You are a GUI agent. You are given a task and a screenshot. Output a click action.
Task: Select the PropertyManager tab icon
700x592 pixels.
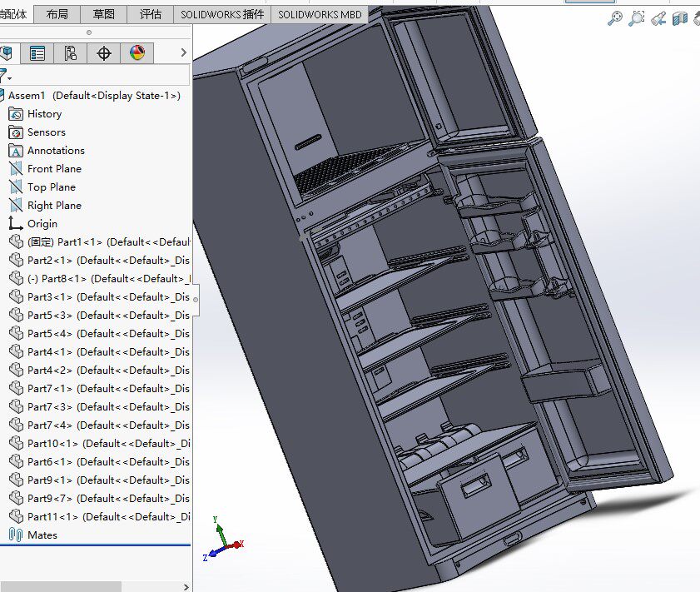[x=37, y=52]
